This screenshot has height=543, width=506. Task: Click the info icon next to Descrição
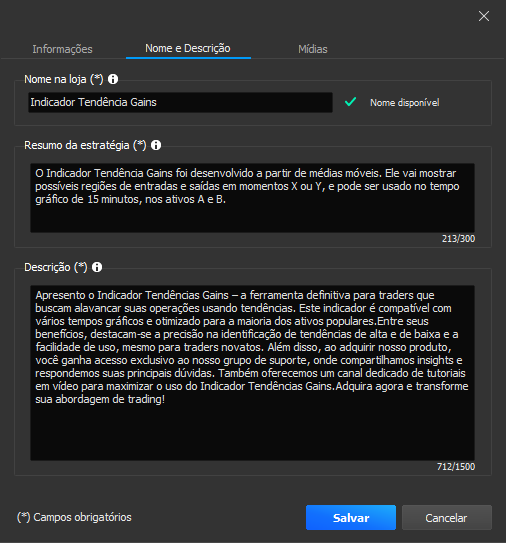pos(97,267)
